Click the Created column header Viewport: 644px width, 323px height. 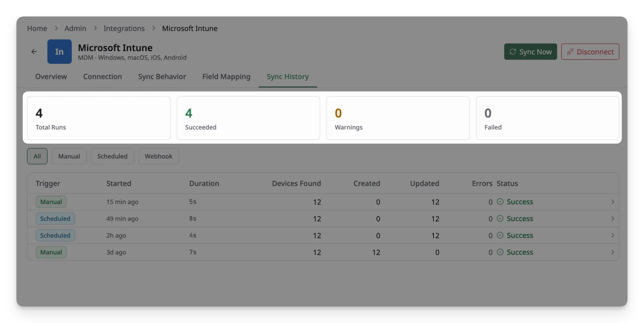(x=367, y=183)
